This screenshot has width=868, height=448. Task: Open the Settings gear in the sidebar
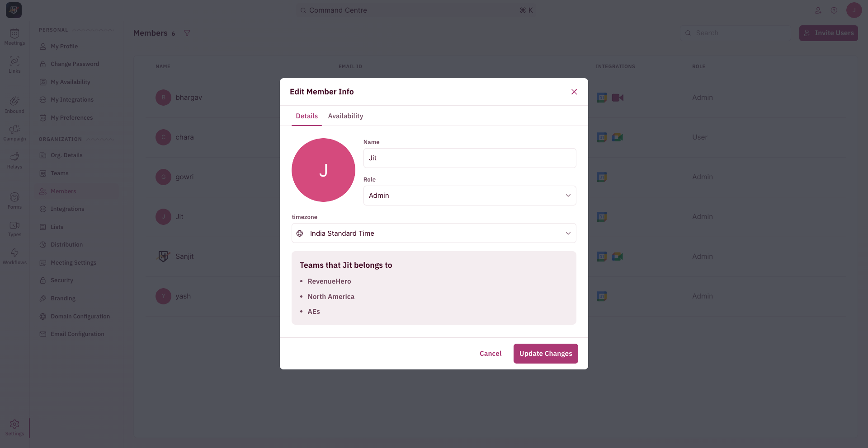click(x=14, y=427)
